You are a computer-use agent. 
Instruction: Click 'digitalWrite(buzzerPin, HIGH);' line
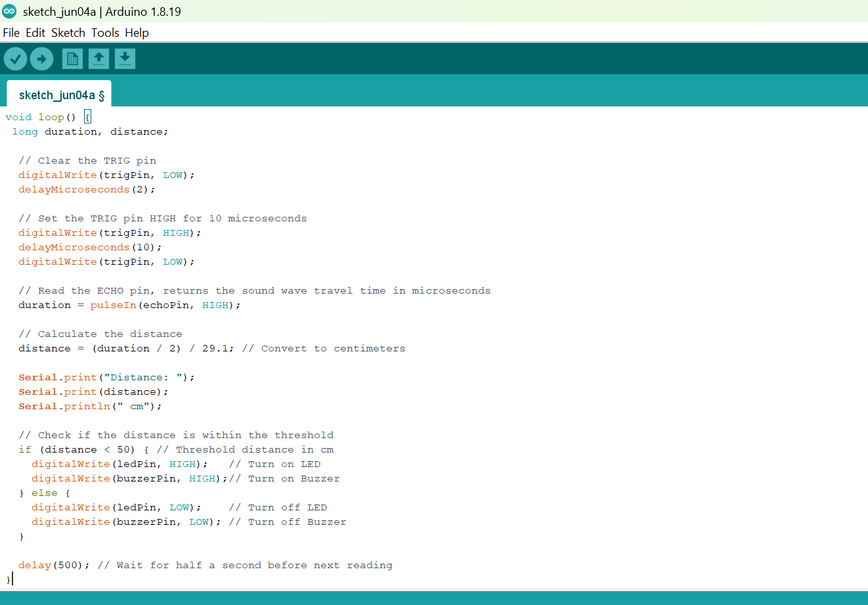click(129, 479)
